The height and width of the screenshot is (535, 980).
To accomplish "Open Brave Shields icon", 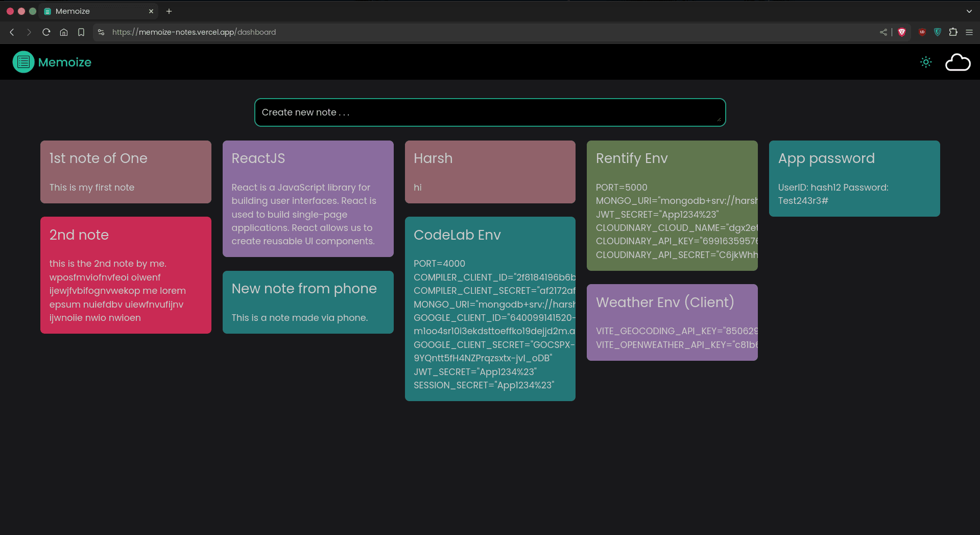I will tap(902, 32).
